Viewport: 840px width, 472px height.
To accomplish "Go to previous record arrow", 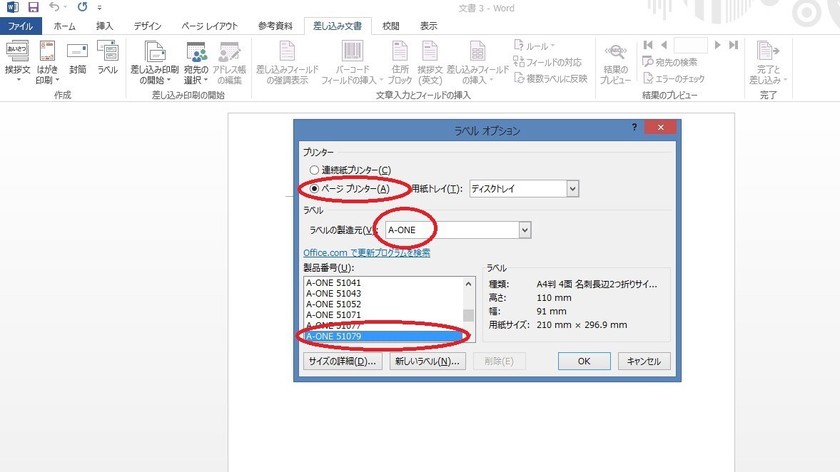I will (664, 45).
